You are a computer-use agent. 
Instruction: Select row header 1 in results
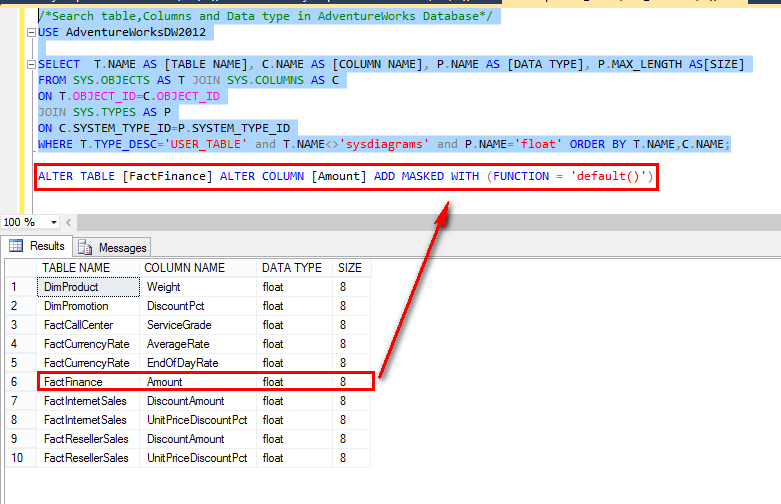click(x=21, y=287)
